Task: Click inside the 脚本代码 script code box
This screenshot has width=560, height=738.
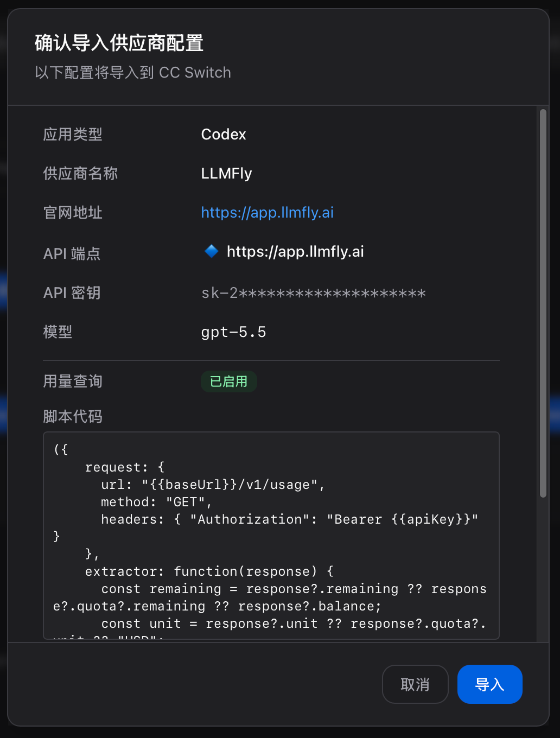Action: point(271,536)
